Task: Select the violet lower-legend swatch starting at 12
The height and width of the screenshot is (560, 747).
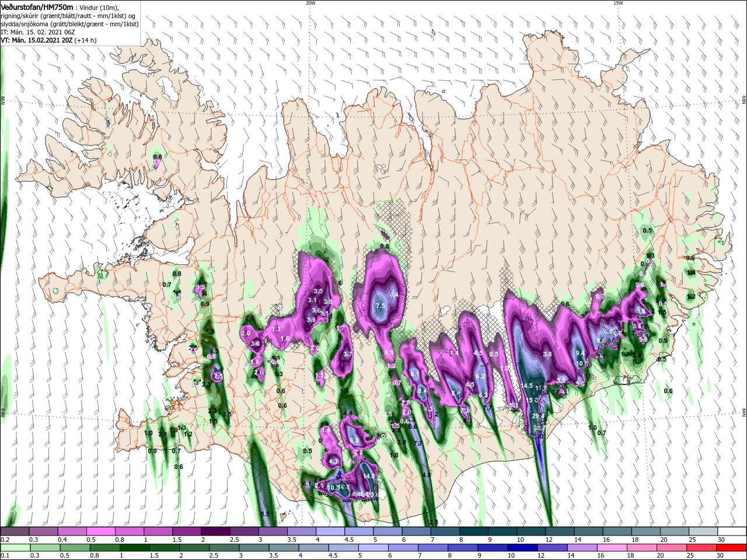Action: tap(552, 548)
